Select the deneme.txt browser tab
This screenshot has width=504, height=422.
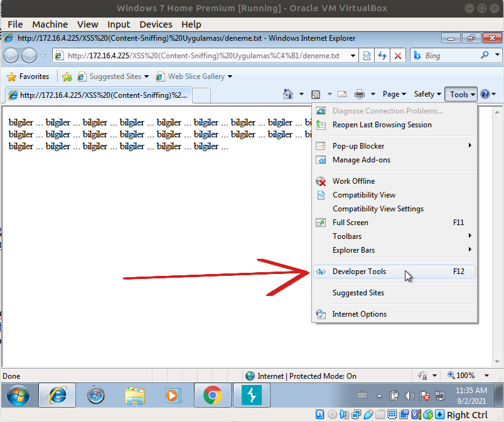pyautogui.click(x=99, y=95)
